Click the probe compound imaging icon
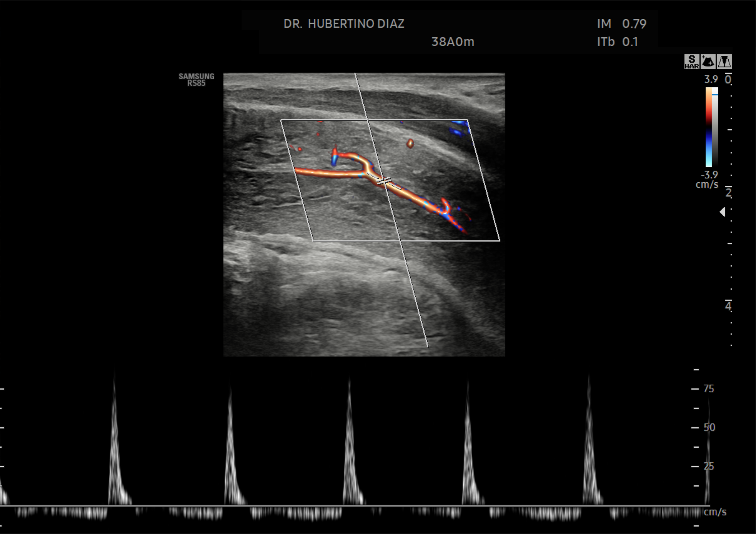The image size is (756, 534). coord(707,61)
